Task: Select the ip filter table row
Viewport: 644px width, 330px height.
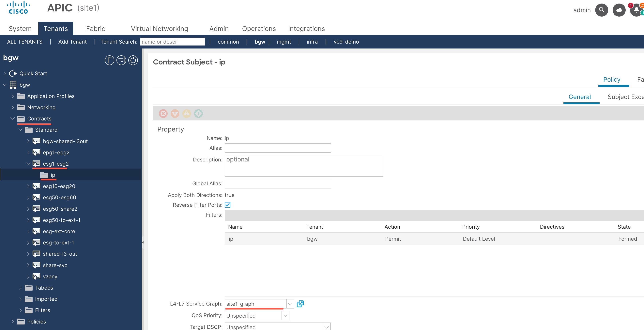Action: [434, 239]
